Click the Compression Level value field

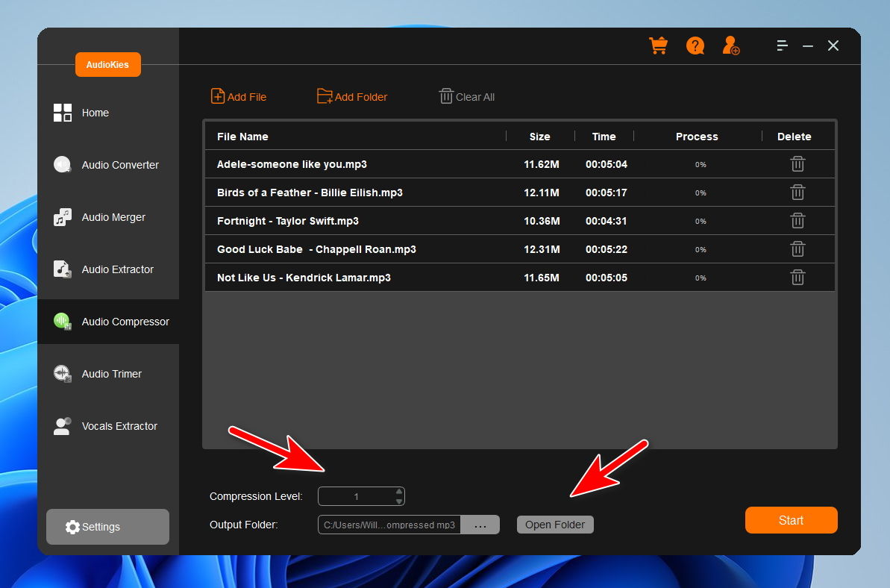(357, 497)
